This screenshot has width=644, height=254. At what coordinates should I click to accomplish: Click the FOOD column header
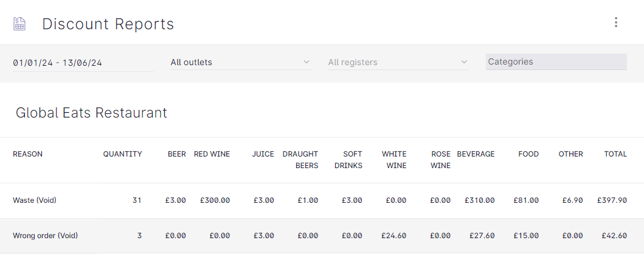528,154
